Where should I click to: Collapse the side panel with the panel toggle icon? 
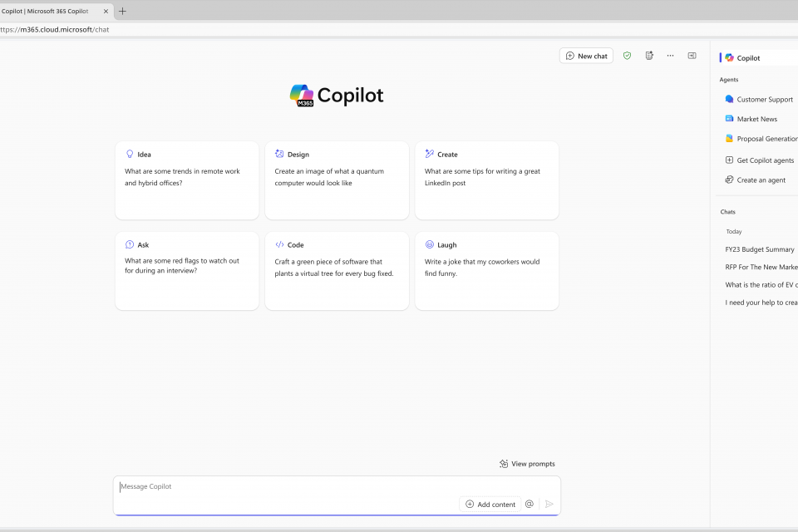(692, 56)
